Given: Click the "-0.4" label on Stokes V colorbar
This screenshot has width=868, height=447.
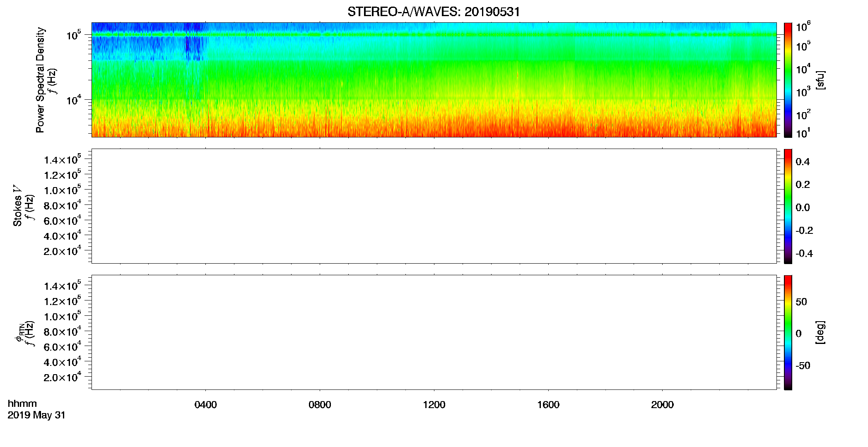Looking at the screenshot, I should click(x=804, y=253).
